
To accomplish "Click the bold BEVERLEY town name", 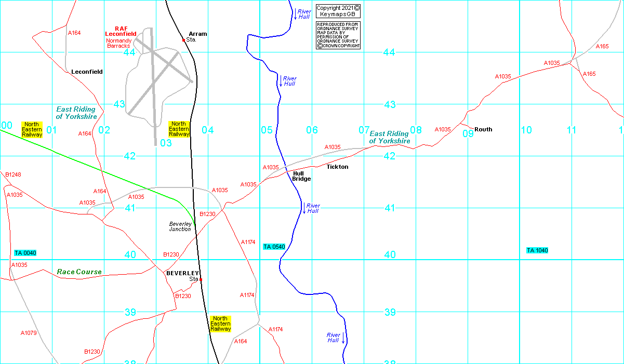I will click(182, 273).
